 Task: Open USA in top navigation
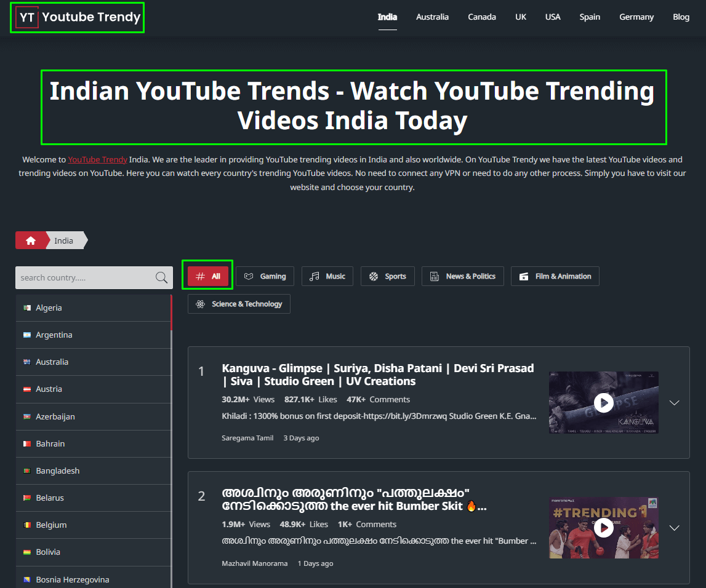tap(553, 17)
